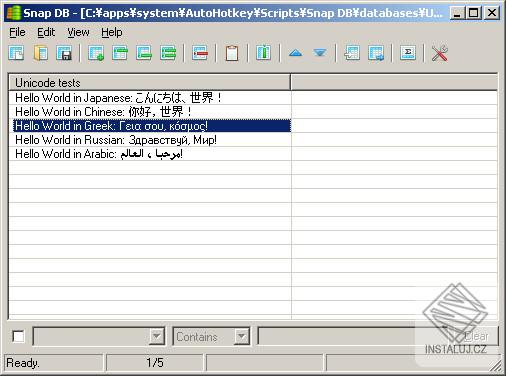
Task: Click the Snap DB title bar app icon
Action: tap(14, 13)
